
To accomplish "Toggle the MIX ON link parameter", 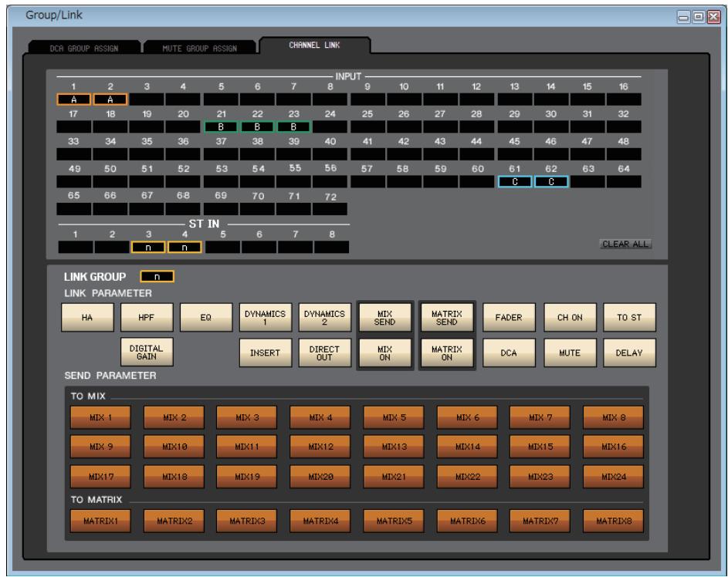I will (x=384, y=353).
